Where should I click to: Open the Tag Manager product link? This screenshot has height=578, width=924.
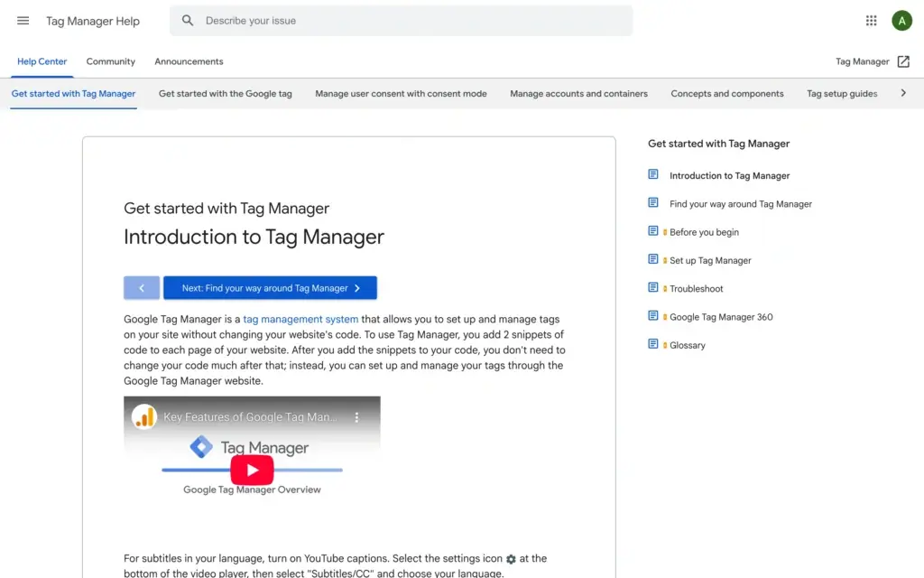pos(862,61)
